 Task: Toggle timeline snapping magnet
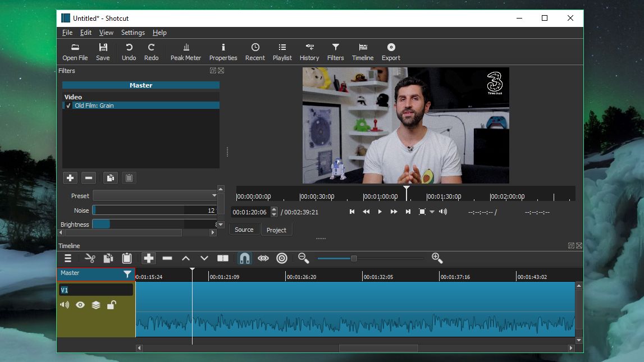244,258
